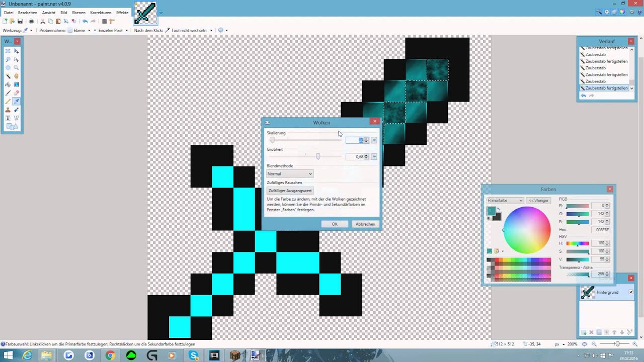Select the Paint Bucket tool

pyautogui.click(x=8, y=84)
